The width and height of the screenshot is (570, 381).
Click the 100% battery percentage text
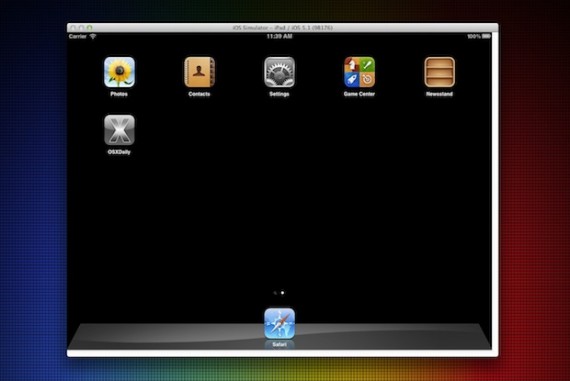click(x=474, y=36)
